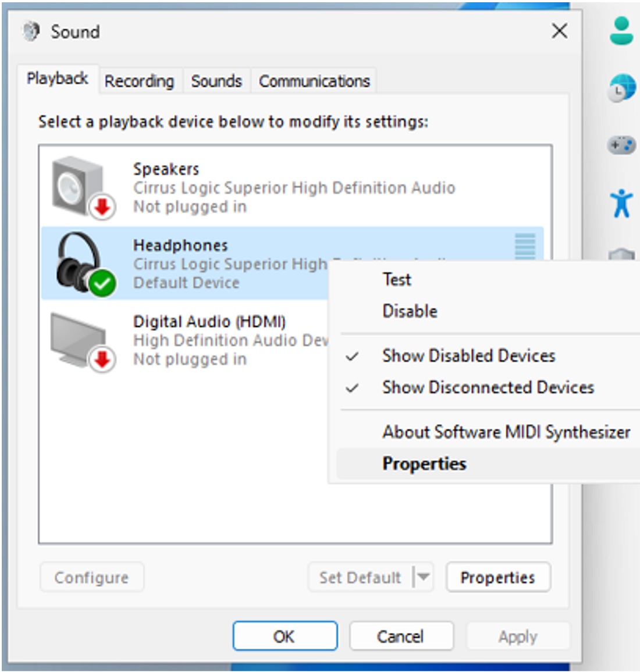Open About Software MIDI Synthesizer
The width and height of the screenshot is (640, 672).
pyautogui.click(x=506, y=432)
